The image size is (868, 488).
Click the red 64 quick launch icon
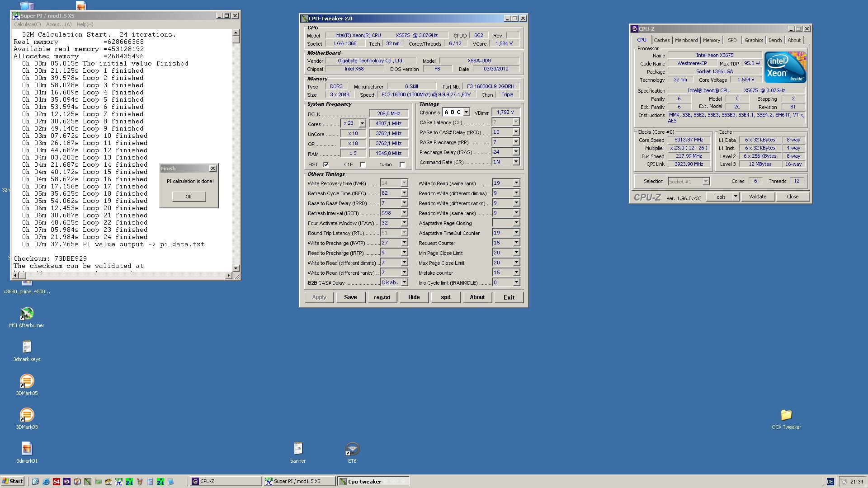tap(57, 482)
